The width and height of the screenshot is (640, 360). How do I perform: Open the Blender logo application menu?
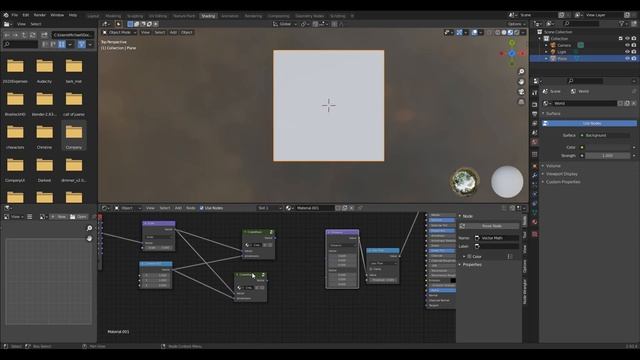(x=6, y=15)
